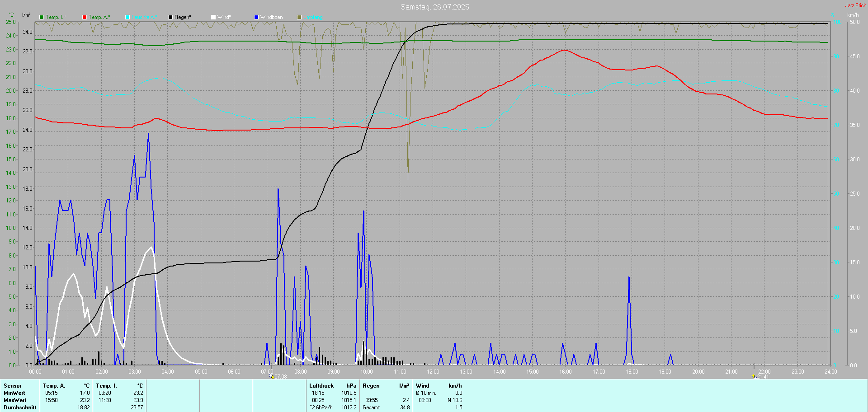Viewport: 868px width, 412px height.
Task: Click the 'Temp. I.' column header in the table
Action: [107, 386]
